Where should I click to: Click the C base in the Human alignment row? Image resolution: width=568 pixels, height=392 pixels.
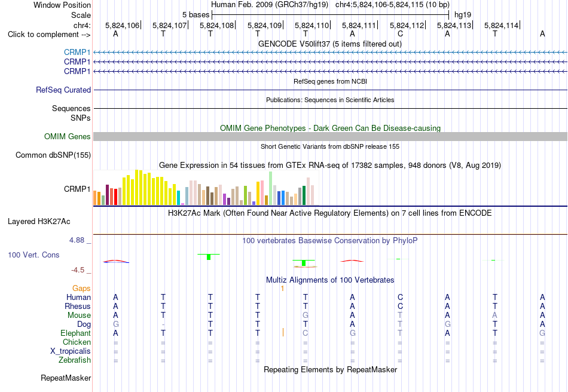(400, 297)
